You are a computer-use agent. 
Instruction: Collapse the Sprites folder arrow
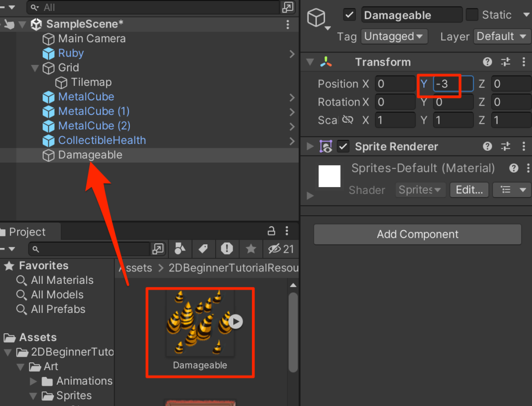coord(33,396)
